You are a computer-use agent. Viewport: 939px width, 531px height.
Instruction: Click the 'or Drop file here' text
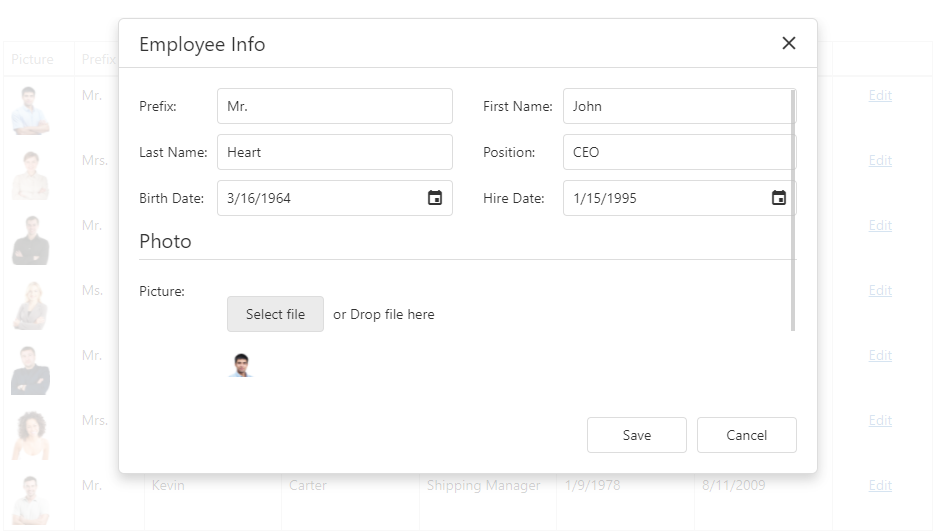click(x=384, y=314)
